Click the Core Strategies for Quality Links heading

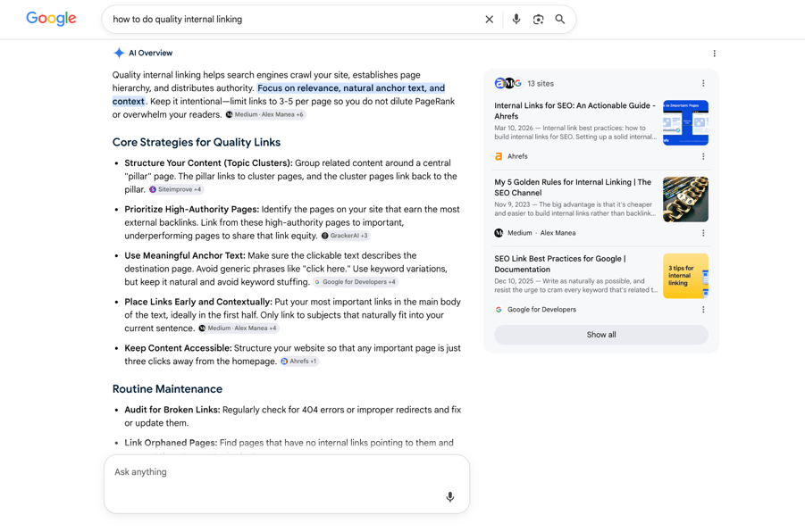(197, 142)
